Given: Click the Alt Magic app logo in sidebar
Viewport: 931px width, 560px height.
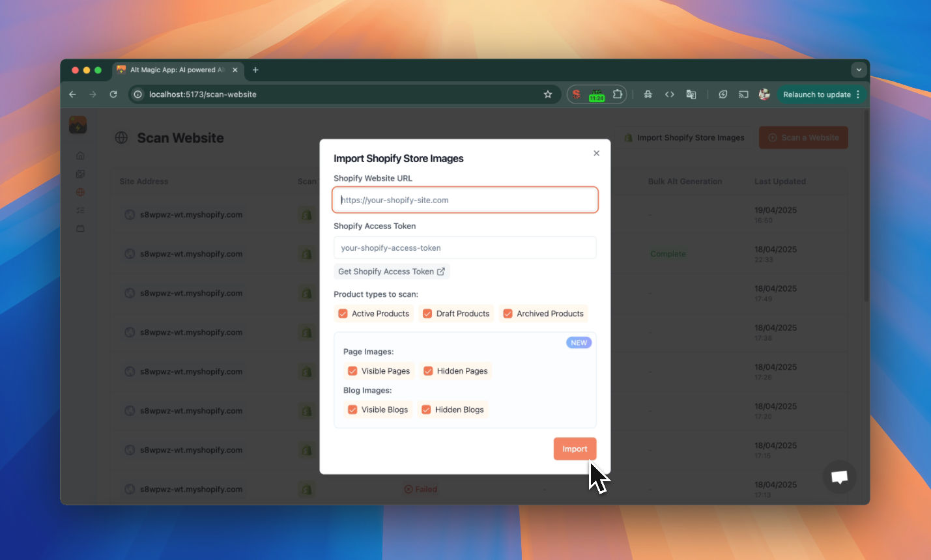Looking at the screenshot, I should click(x=78, y=124).
